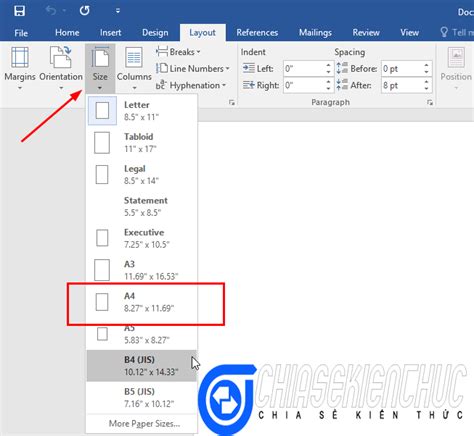Increase Indent Left with up arrow
The height and width of the screenshot is (436, 474).
point(329,65)
